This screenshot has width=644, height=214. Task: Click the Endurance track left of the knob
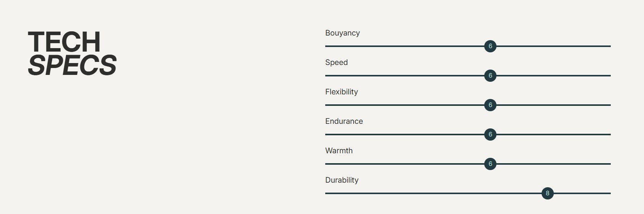(x=405, y=135)
